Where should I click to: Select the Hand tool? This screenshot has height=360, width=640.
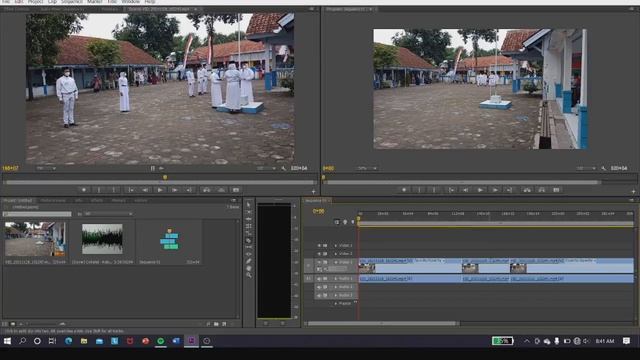click(249, 268)
